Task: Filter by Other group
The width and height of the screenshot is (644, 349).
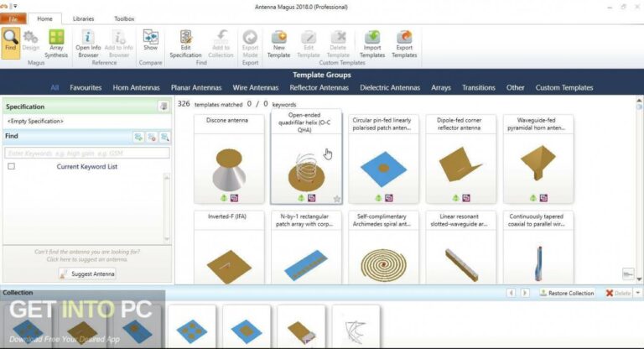Action: [515, 87]
